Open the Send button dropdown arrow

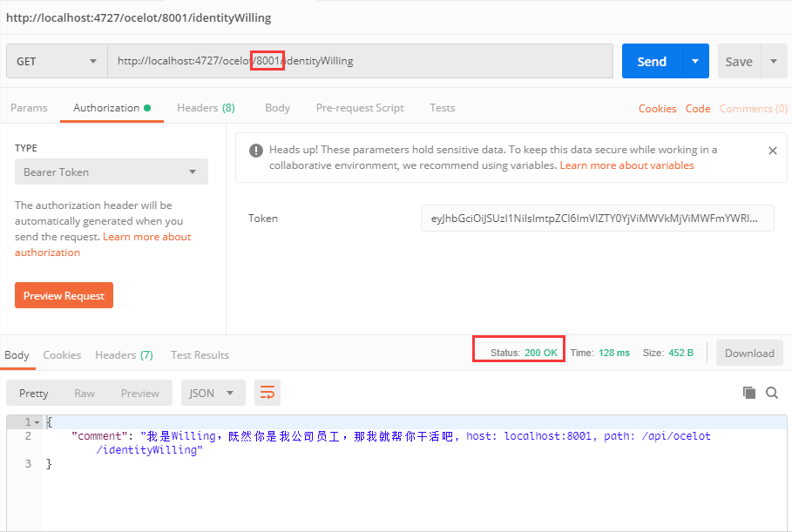point(695,61)
